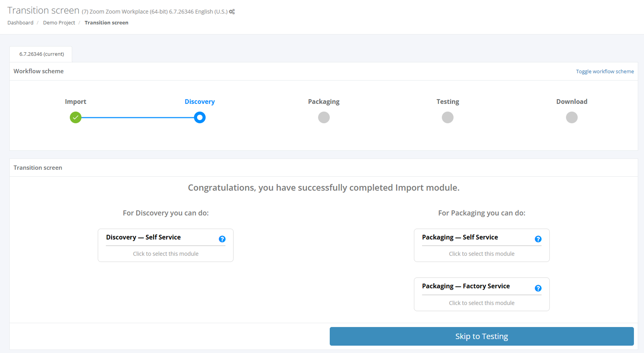The height and width of the screenshot is (353, 644).
Task: Click the progress line between Import and Discovery
Action: click(x=138, y=117)
